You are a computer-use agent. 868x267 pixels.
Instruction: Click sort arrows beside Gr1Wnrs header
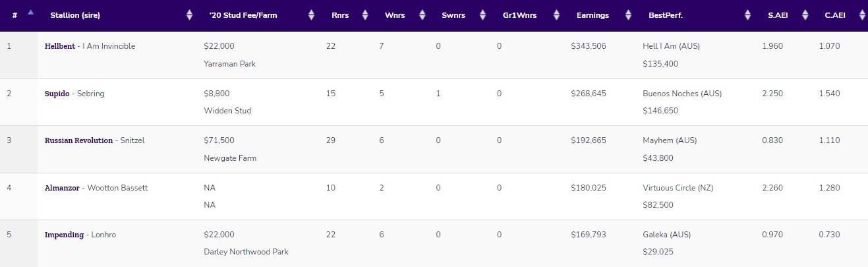556,15
